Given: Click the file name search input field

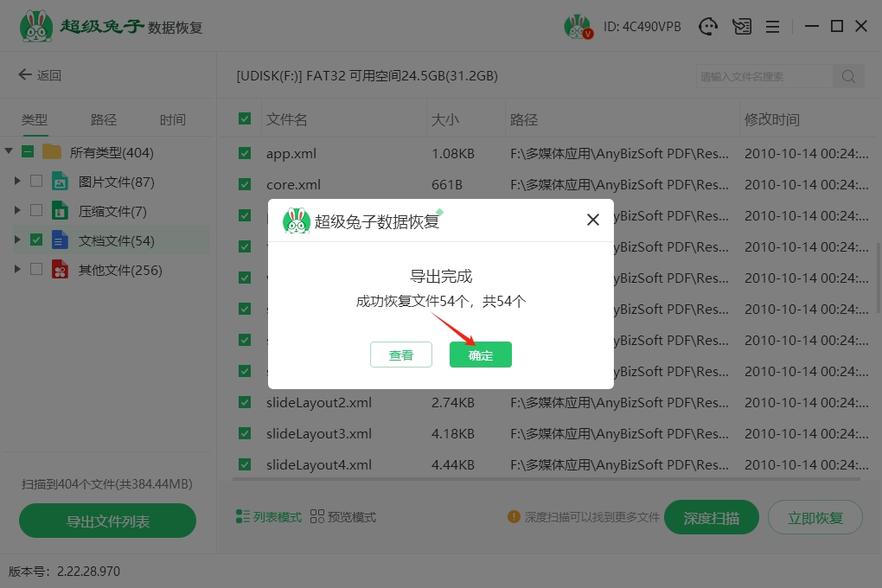Looking at the screenshot, I should [764, 76].
